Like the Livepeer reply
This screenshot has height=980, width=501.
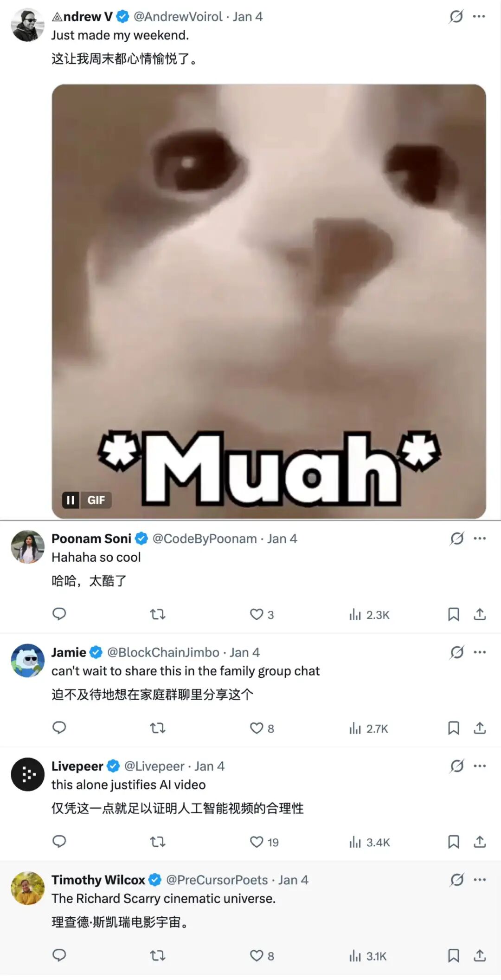(x=257, y=842)
